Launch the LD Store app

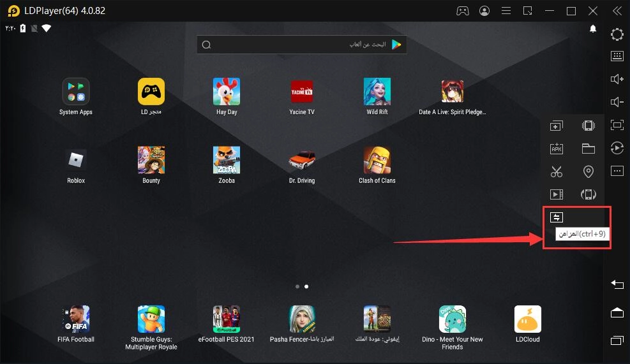(x=151, y=92)
